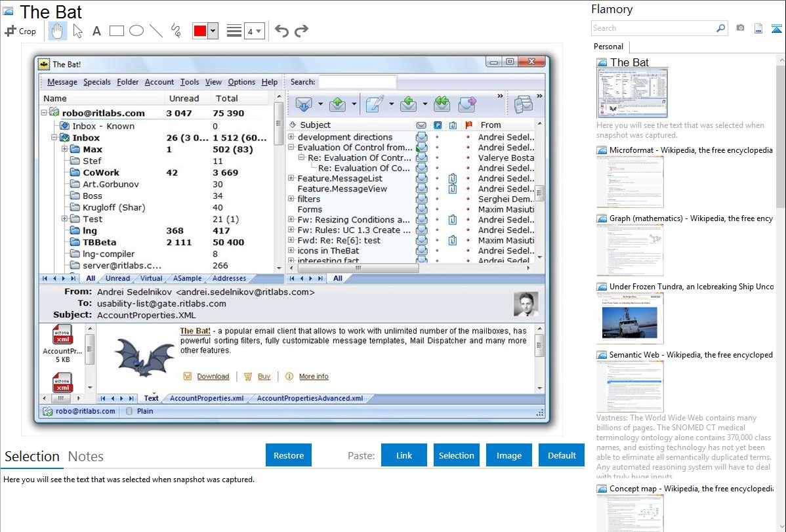This screenshot has height=532, width=786.
Task: Open the Personal tab
Action: (608, 47)
